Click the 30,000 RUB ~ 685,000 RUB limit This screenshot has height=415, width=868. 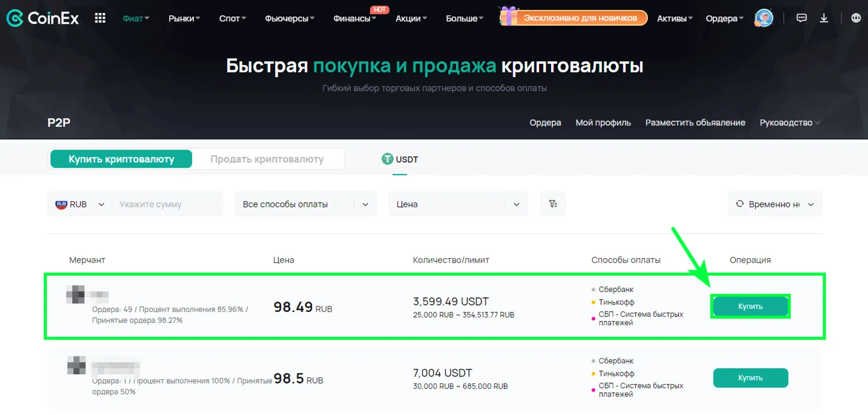tap(460, 386)
